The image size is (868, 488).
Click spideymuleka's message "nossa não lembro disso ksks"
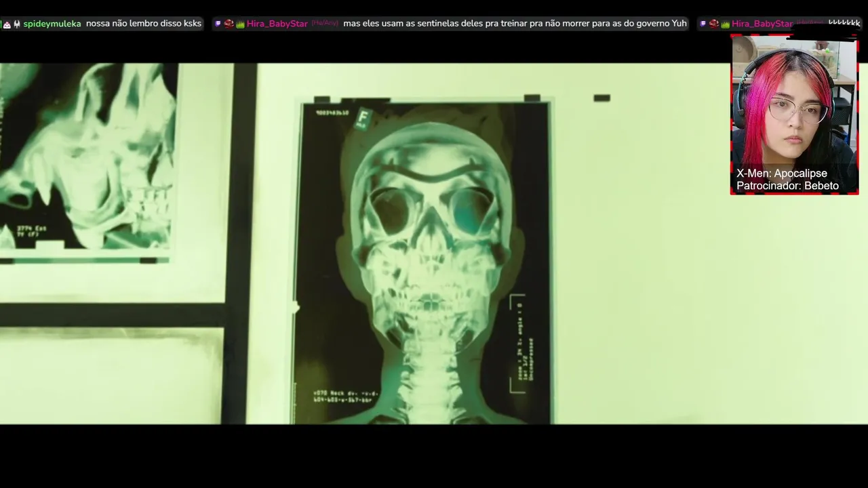tap(144, 24)
